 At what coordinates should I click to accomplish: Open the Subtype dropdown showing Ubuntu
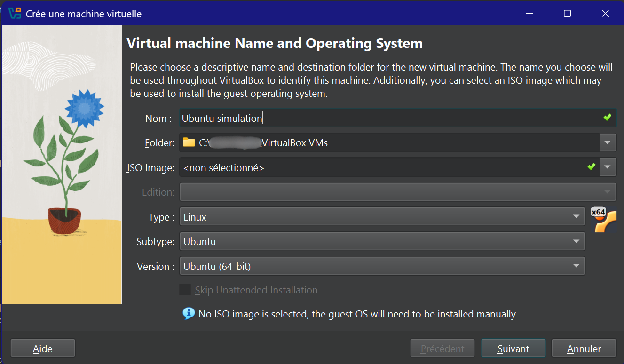(x=577, y=241)
